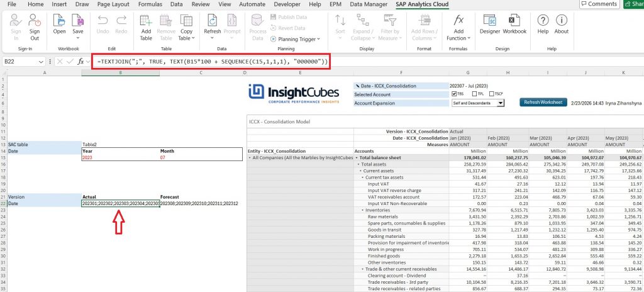Collapse the Trade & other current receivables node
Viewport: 644px width, 292px height.
click(x=363, y=269)
